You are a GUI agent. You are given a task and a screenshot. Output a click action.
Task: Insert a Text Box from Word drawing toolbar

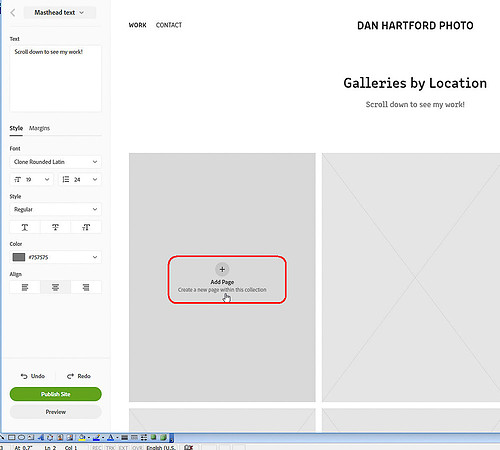(31, 437)
